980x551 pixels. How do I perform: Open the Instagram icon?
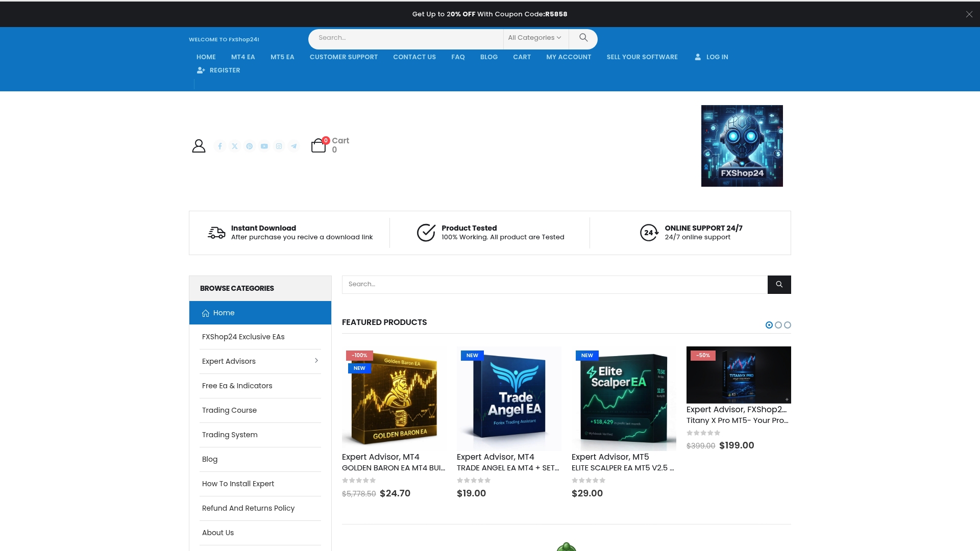point(279,146)
